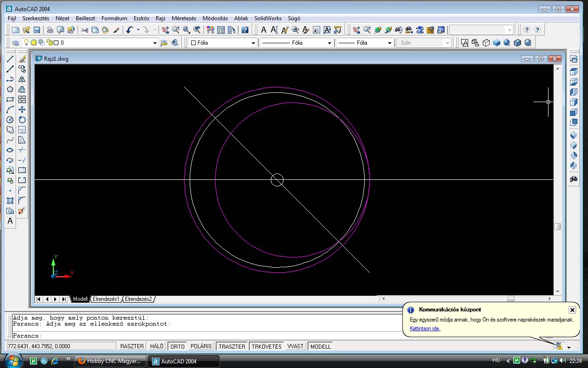
Task: Switch to Hobby CNC Magyar taskbar window
Action: coord(110,361)
